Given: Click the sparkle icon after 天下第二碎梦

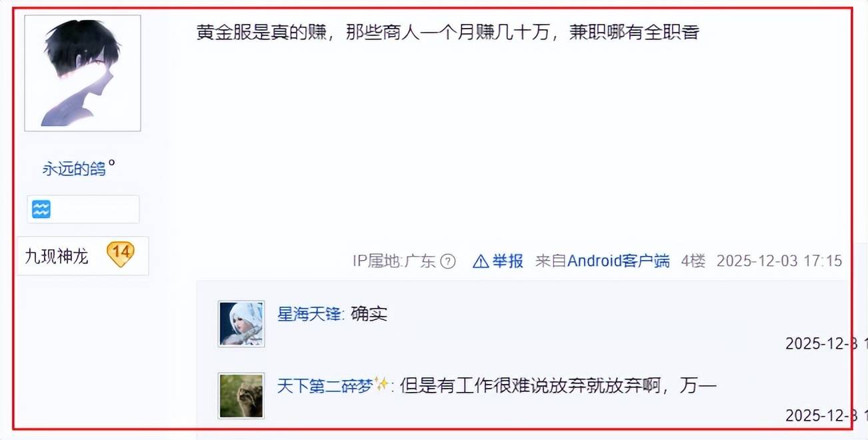Looking at the screenshot, I should point(382,384).
